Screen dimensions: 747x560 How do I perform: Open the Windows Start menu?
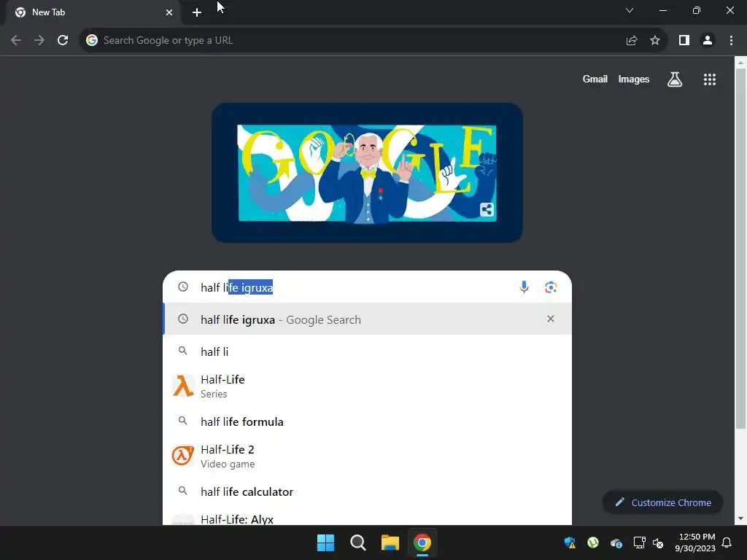[x=326, y=542]
